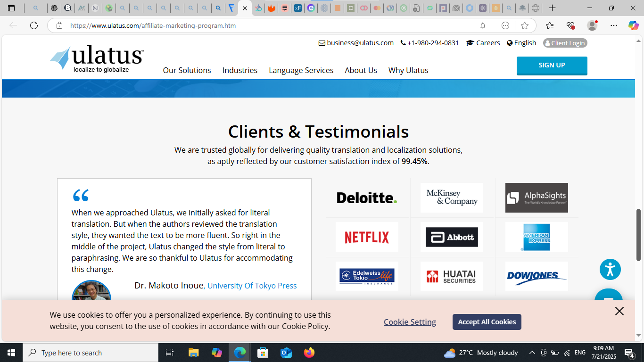The height and width of the screenshot is (362, 644).
Task: Click the Client Login button
Action: pyautogui.click(x=565, y=43)
